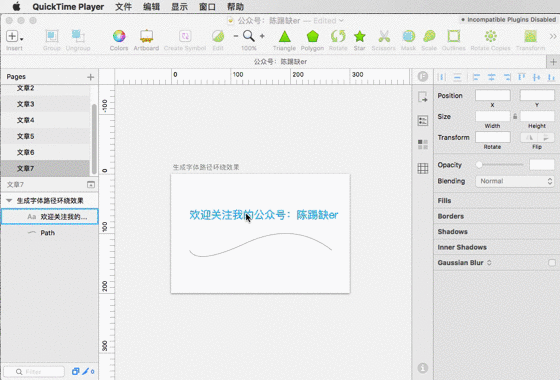This screenshot has width=560, height=380.
Task: Collapse the 文章7 pages list toggle
Action: [91, 185]
